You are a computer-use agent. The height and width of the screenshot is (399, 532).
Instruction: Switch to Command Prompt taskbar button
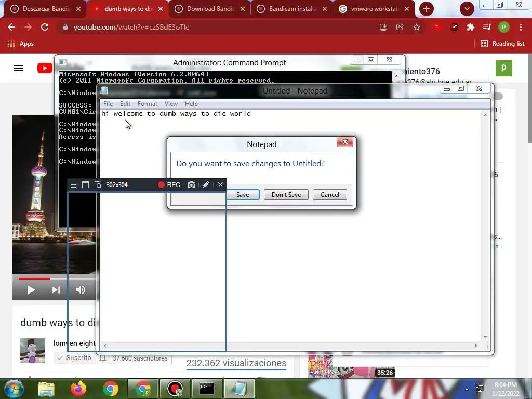click(x=207, y=389)
